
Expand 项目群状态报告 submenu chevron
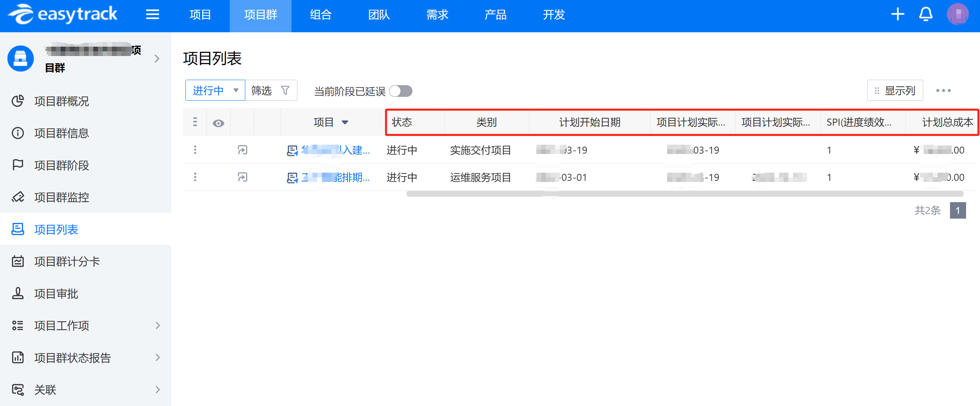(157, 357)
